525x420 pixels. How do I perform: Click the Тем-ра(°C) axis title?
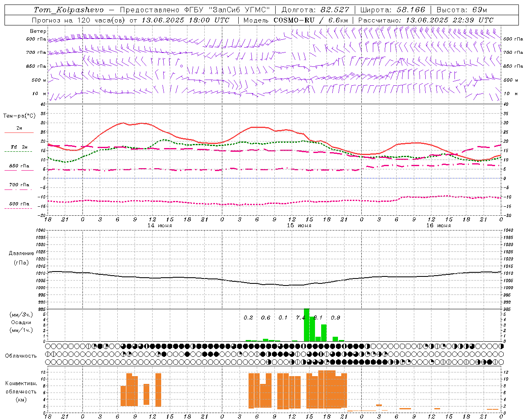point(19,116)
